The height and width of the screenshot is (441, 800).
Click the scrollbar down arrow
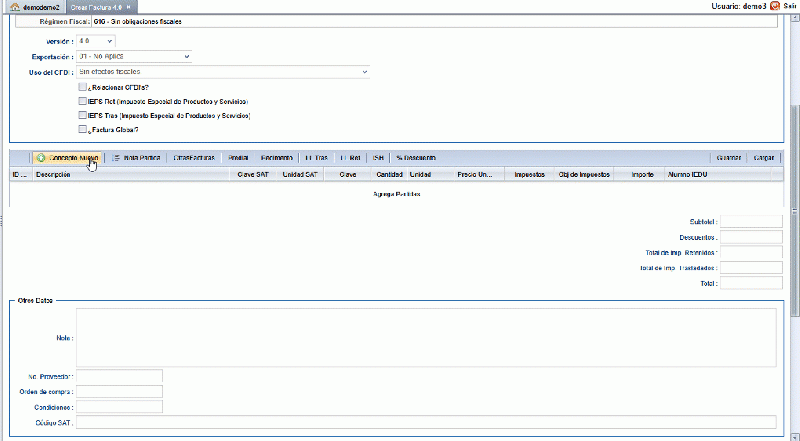click(795, 436)
